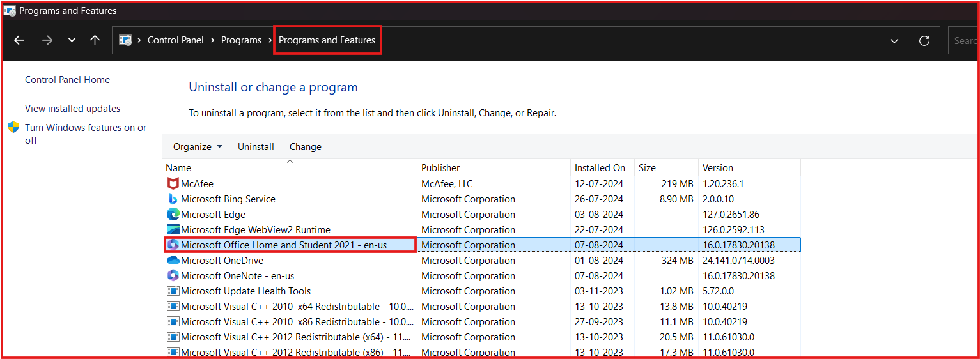
Task: Click the 03-11-2023 install date
Action: pyautogui.click(x=599, y=291)
